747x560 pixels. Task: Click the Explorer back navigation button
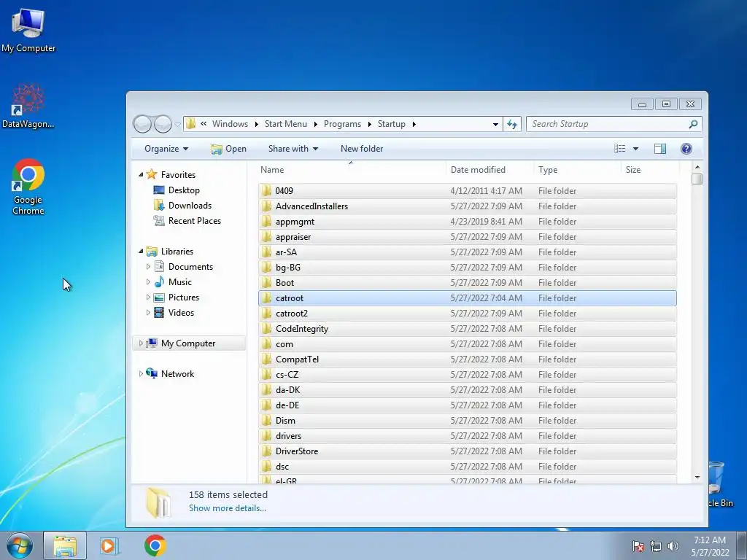(142, 124)
